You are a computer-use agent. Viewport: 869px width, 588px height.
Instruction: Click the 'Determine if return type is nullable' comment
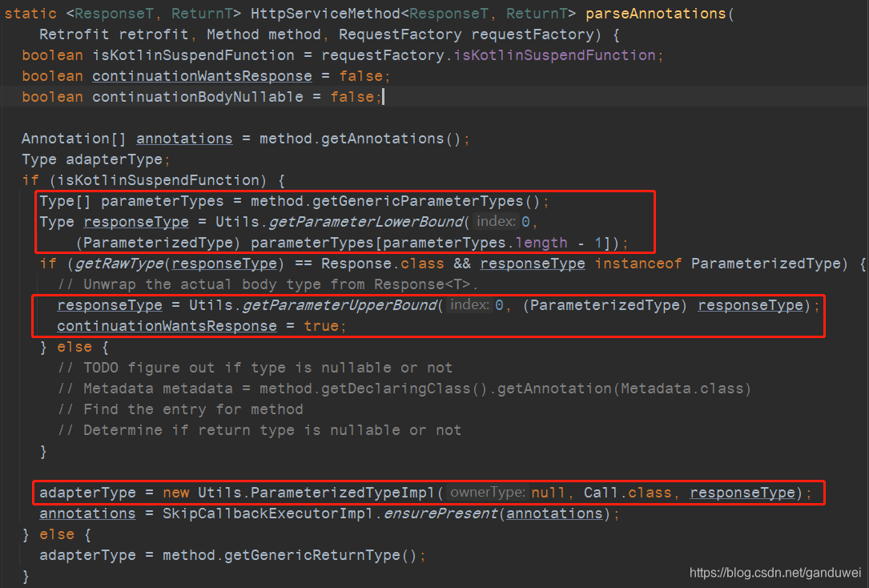259,431
